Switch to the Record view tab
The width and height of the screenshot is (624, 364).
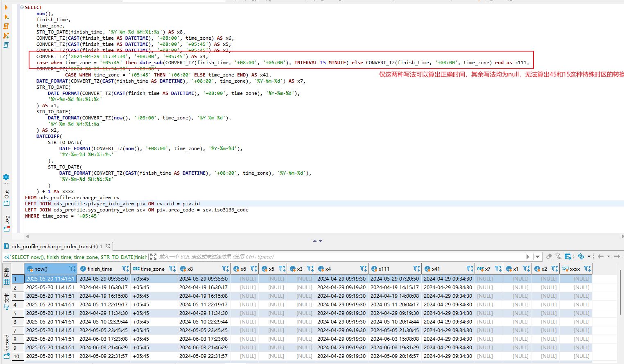[x=7, y=347]
